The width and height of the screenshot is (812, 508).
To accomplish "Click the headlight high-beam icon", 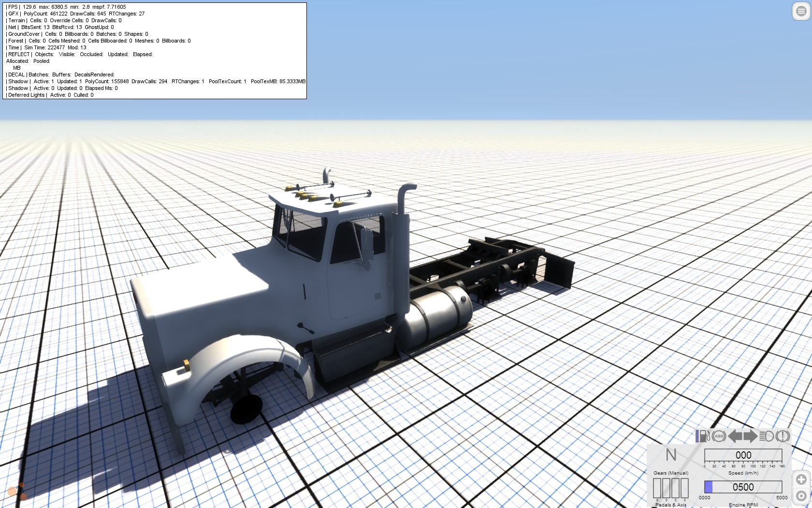I will [x=766, y=436].
